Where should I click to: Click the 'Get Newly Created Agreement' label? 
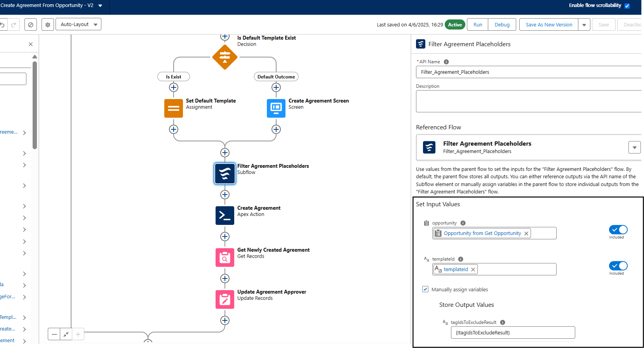click(x=273, y=250)
